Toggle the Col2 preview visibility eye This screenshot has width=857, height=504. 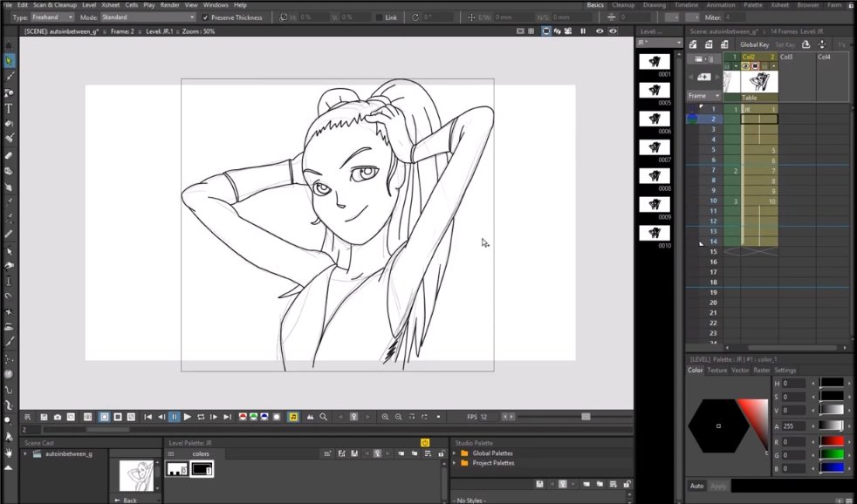point(744,66)
